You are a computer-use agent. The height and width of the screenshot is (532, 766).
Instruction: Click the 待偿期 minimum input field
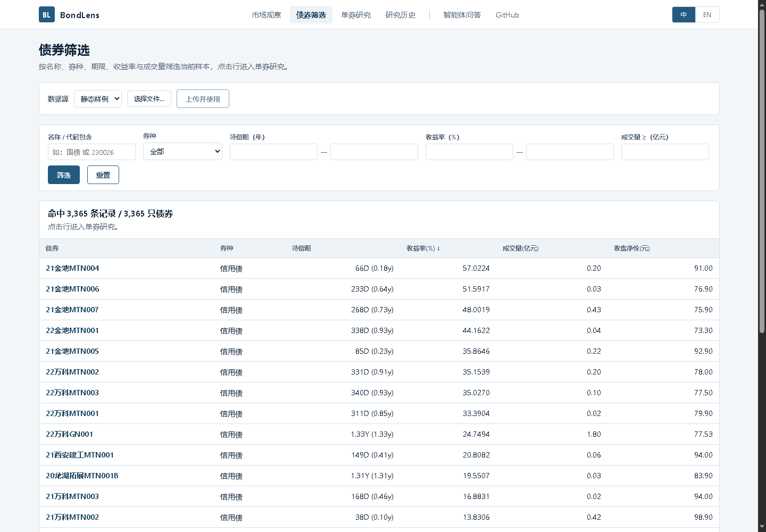pos(273,152)
